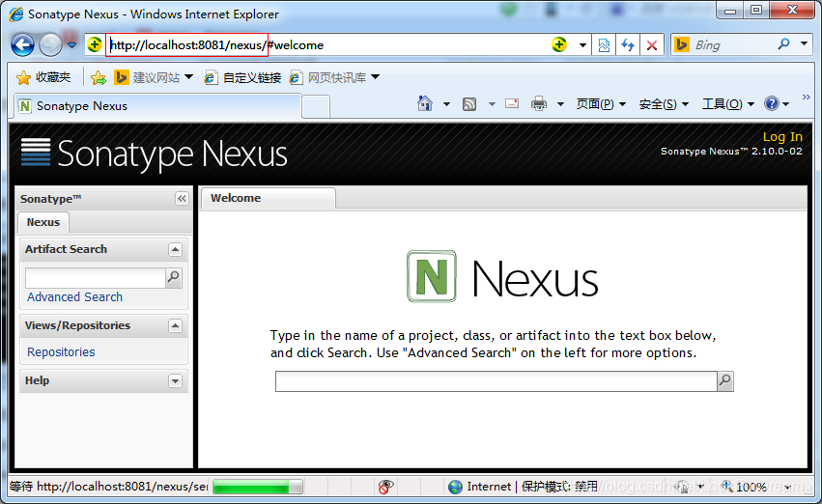Click the Sonatype Nexus tab favicon
The width and height of the screenshot is (822, 504).
[x=25, y=106]
